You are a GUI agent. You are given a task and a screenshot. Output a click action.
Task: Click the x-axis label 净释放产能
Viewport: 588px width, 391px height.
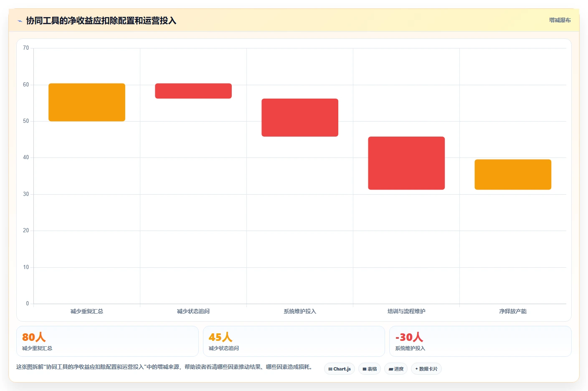[513, 311]
